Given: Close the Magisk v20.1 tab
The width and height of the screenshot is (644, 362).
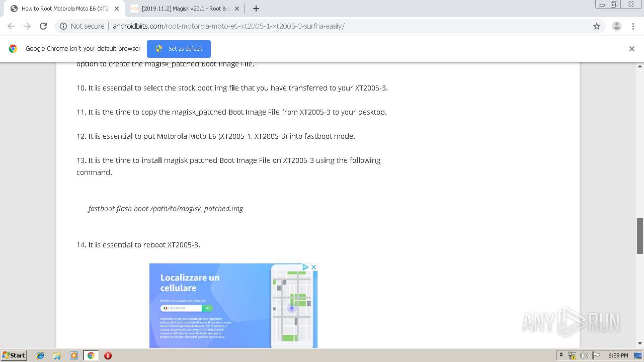Looking at the screenshot, I should tap(236, 9).
